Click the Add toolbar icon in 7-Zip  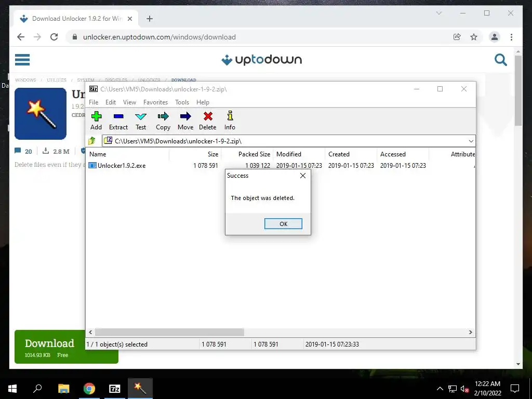tap(96, 121)
